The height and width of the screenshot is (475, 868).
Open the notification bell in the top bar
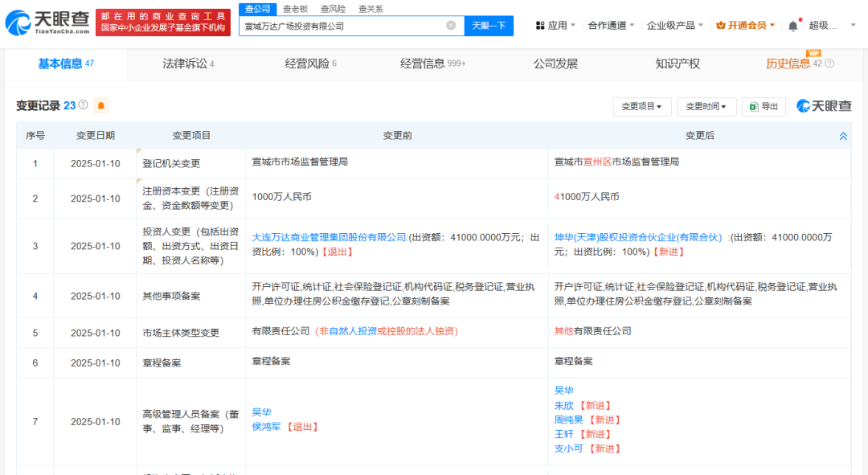[x=792, y=26]
